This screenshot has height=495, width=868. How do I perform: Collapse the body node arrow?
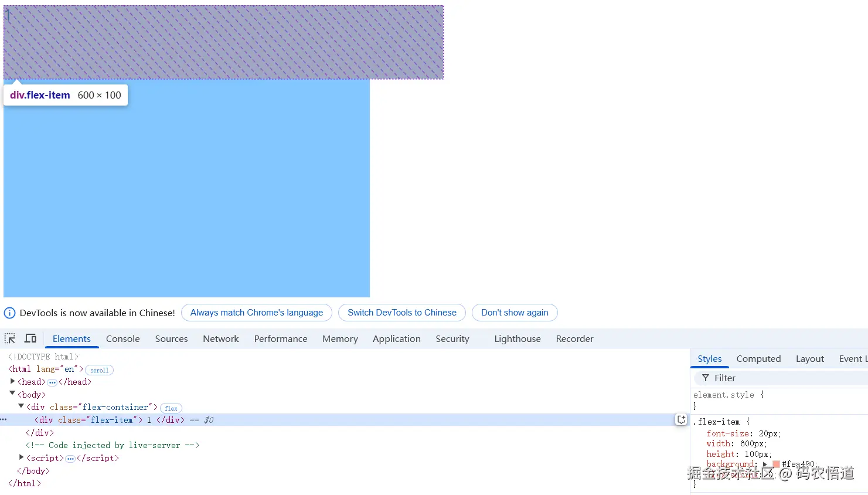(12, 394)
